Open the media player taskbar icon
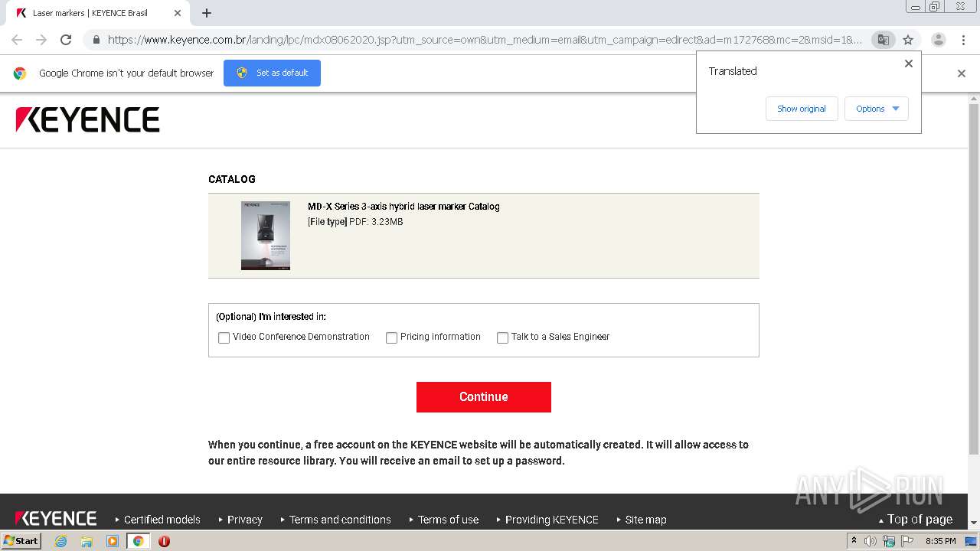Viewport: 980px width, 551px height. [113, 541]
